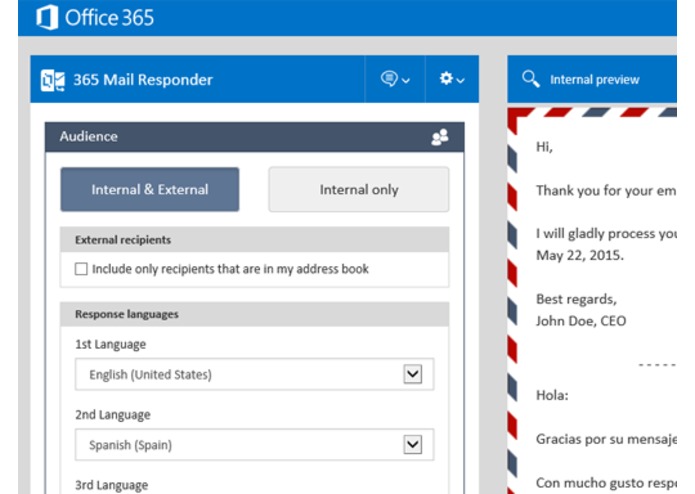This screenshot has height=494, width=695.
Task: Click the 1st Language label
Action: click(110, 344)
